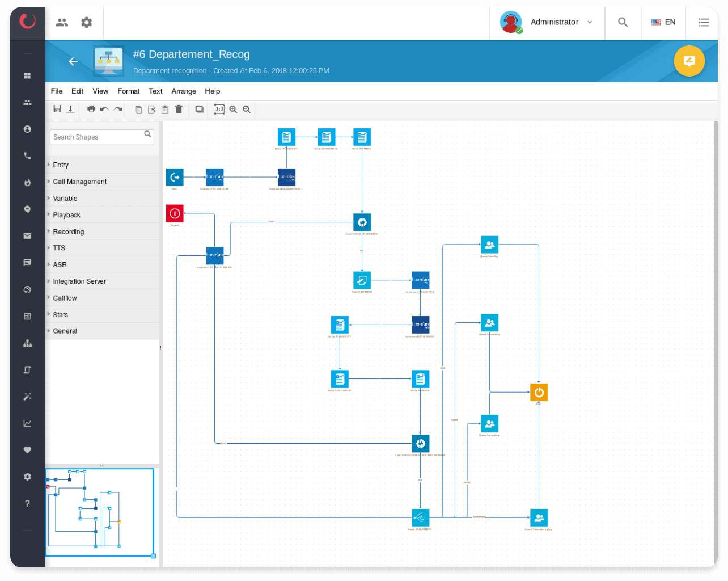
Task: Expand the ASR shapes category
Action: pyautogui.click(x=60, y=264)
